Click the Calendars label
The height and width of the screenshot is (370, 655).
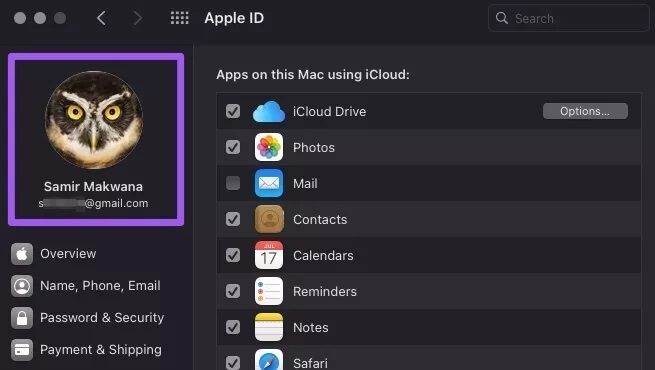323,255
